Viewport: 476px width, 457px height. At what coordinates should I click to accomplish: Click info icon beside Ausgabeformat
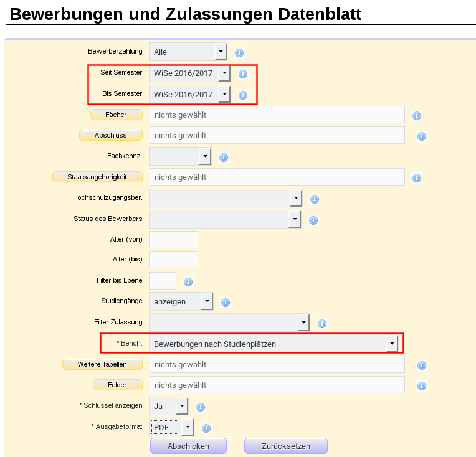tap(206, 428)
